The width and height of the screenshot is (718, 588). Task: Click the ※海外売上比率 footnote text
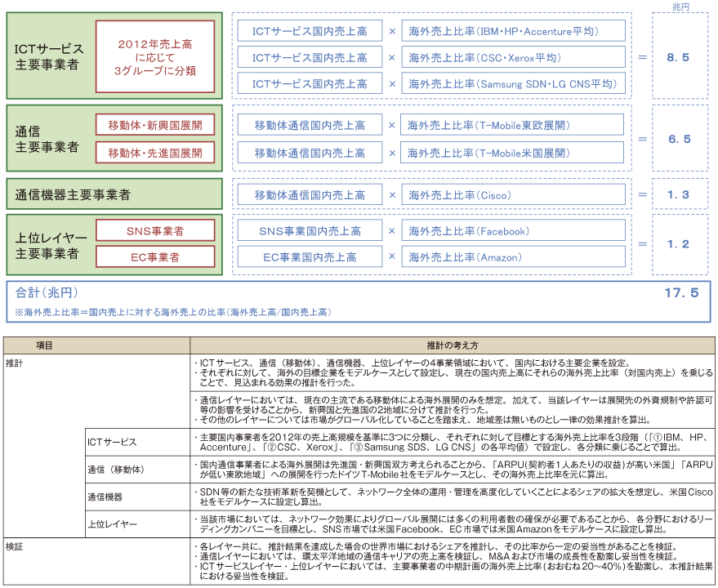[x=173, y=312]
